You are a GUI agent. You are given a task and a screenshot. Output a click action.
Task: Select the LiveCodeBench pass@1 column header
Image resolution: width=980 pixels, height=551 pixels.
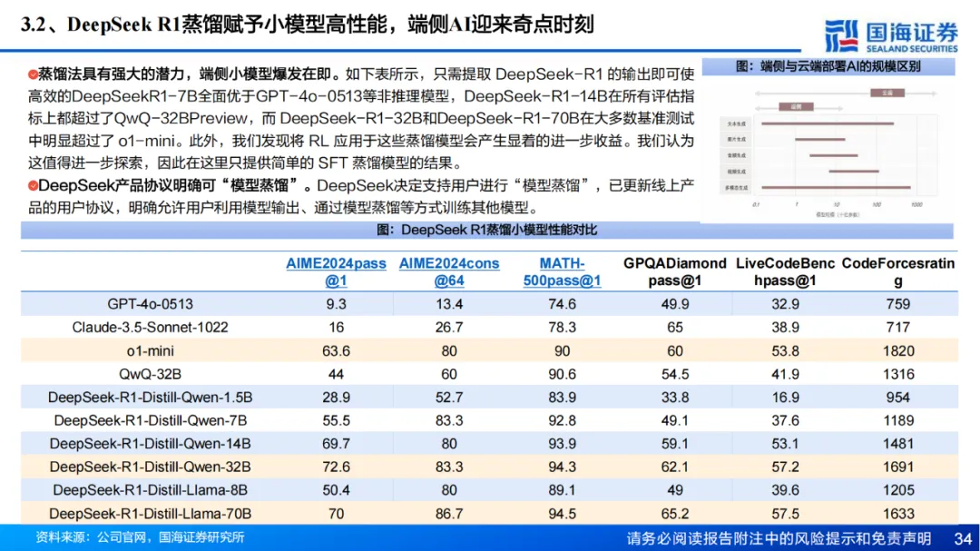pos(785,272)
